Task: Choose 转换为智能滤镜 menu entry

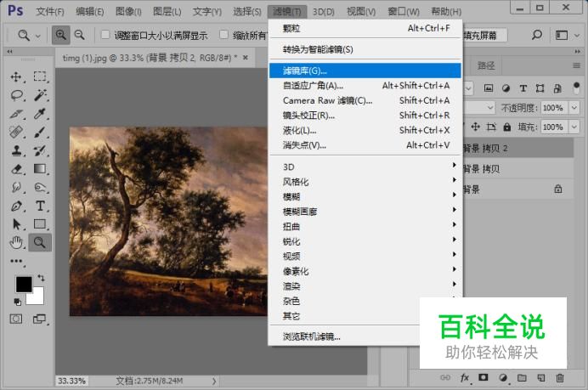Action: click(x=365, y=49)
